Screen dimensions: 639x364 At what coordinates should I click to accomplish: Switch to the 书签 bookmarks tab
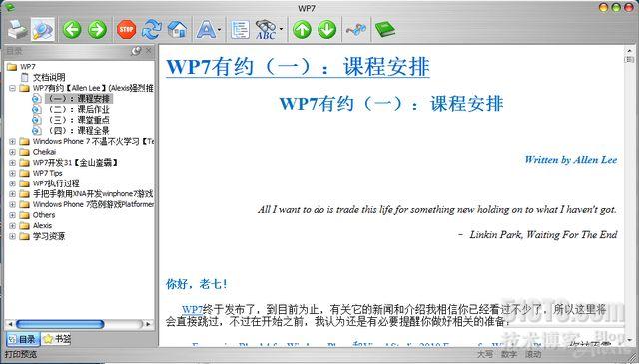[57, 339]
